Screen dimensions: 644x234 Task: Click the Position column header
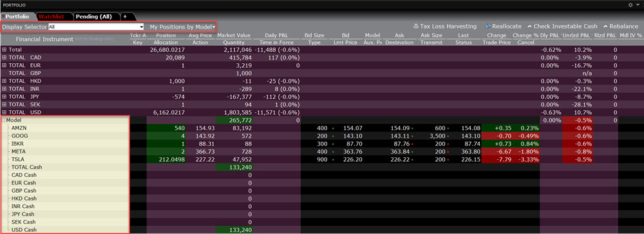166,35
